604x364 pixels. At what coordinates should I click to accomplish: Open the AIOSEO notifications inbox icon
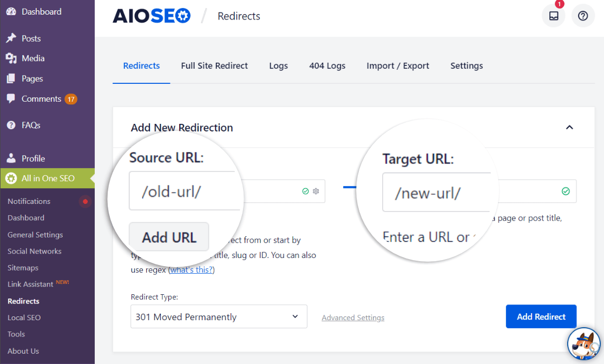tap(553, 16)
